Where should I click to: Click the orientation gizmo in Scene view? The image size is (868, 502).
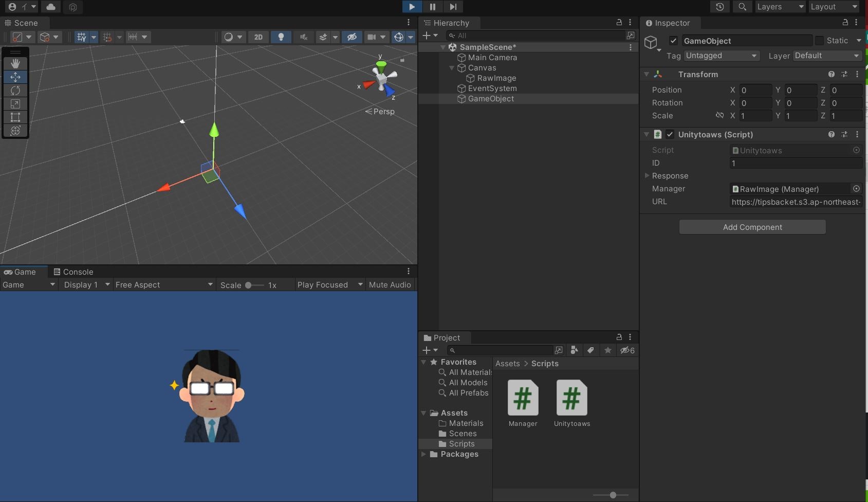[x=381, y=79]
